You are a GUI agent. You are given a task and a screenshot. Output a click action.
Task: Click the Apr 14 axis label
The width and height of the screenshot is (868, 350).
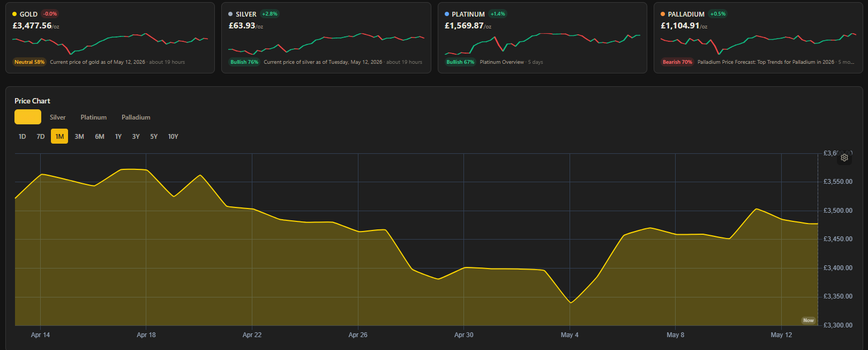[x=40, y=335]
